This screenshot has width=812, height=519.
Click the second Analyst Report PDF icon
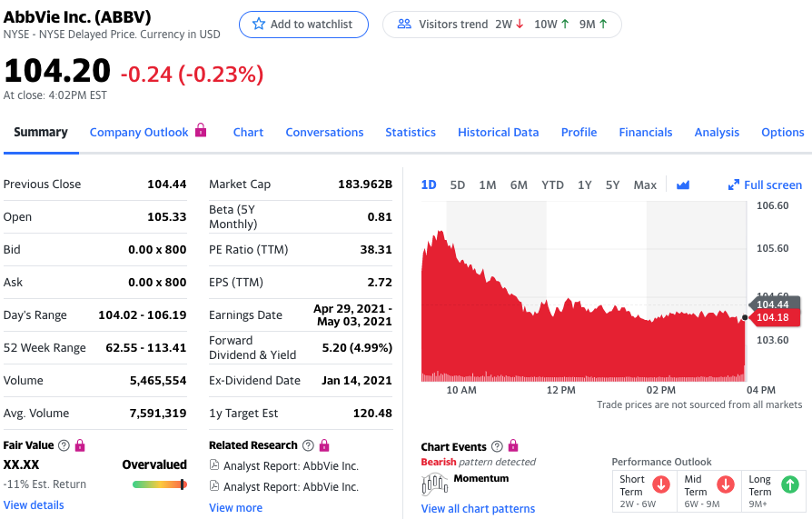tap(213, 485)
